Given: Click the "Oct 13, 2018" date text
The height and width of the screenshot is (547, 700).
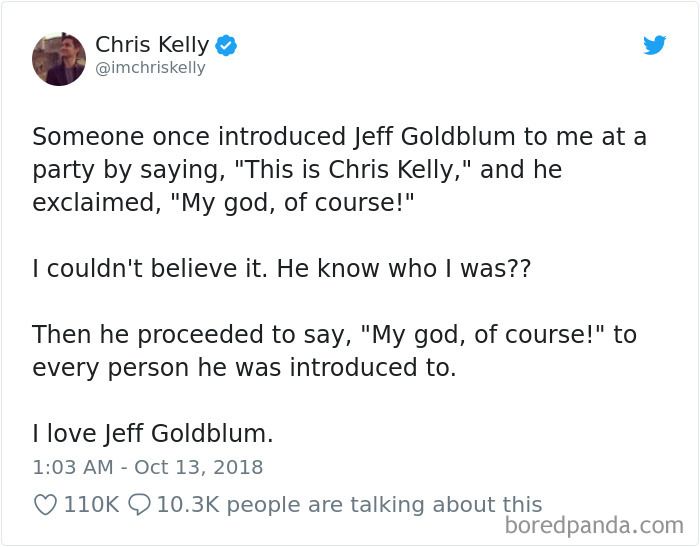Looking at the screenshot, I should 201,467.
